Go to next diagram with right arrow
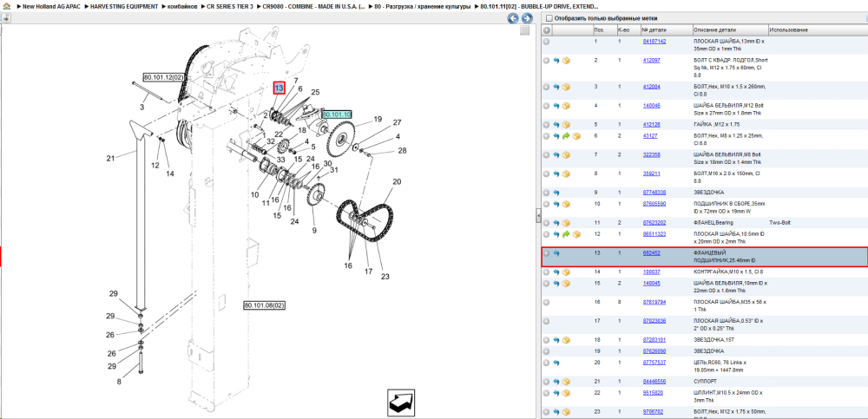 [527, 19]
